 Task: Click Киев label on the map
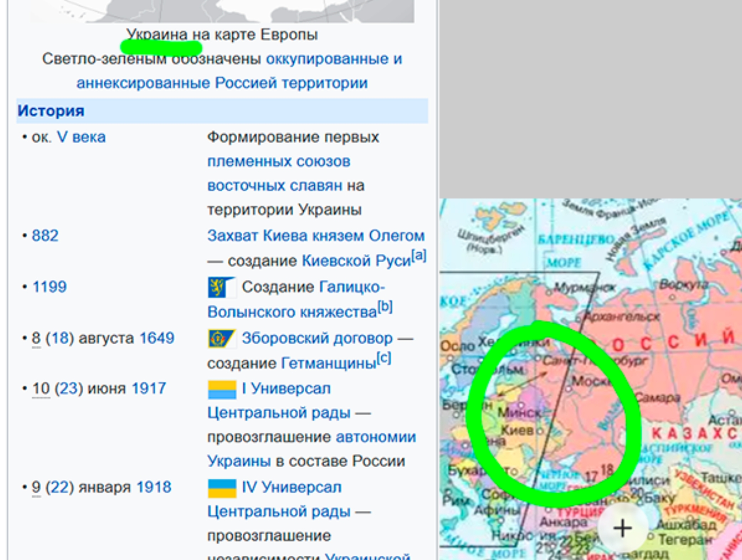517,430
